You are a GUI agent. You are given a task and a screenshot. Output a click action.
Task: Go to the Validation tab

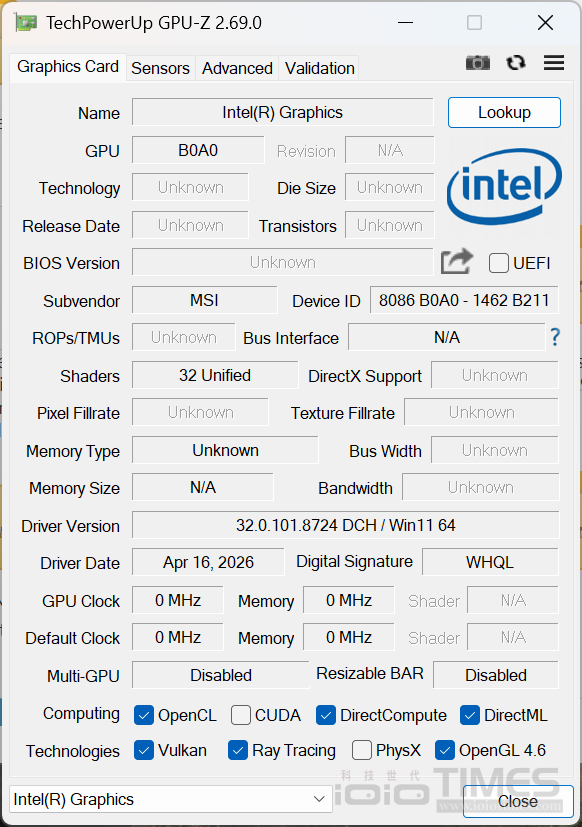319,68
